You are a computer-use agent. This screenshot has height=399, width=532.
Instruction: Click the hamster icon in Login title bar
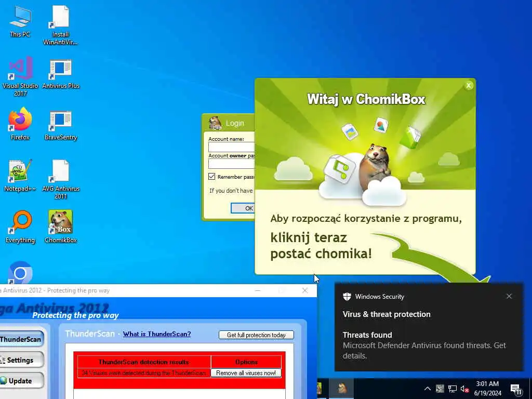(x=215, y=123)
